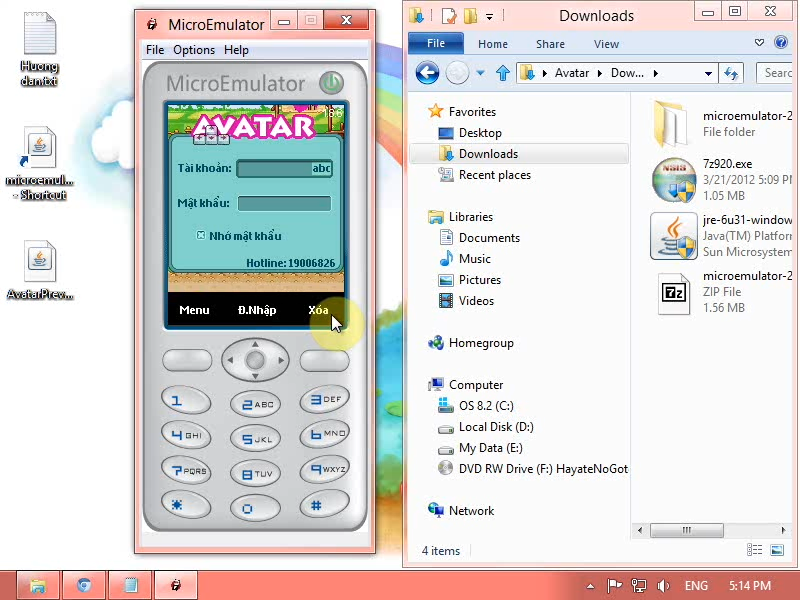The image size is (800, 600).
Task: Tap the 3 DEF keypad key
Action: click(x=324, y=399)
